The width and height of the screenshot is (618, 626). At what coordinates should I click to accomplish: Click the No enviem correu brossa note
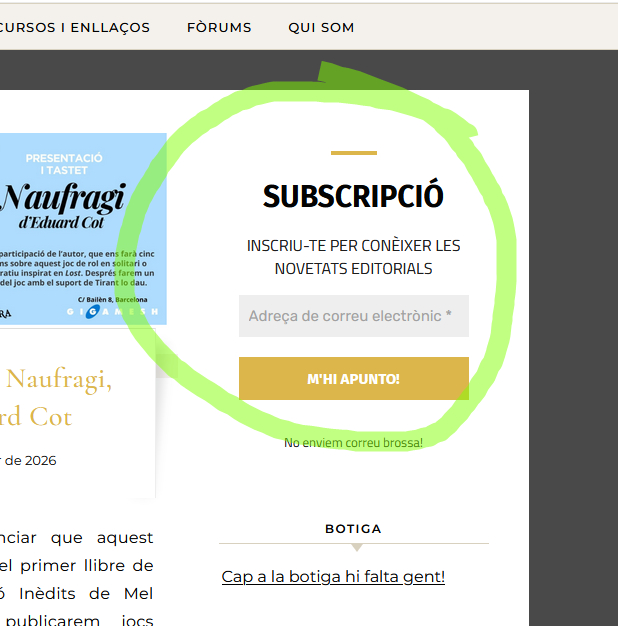[353, 442]
